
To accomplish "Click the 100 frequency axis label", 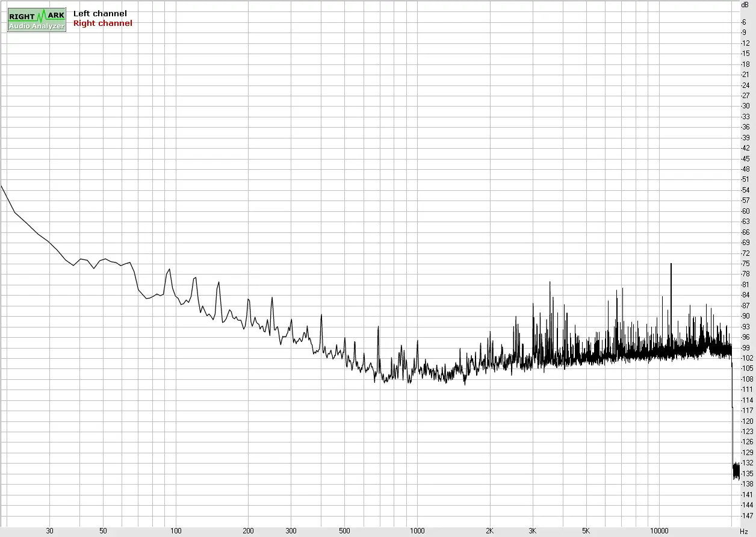I will coord(176,531).
